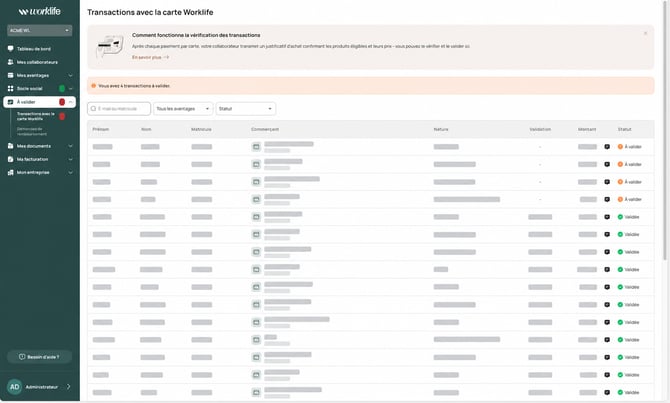The height and width of the screenshot is (403, 670).
Task: Click the merchant icon in the third table row
Action: [256, 182]
